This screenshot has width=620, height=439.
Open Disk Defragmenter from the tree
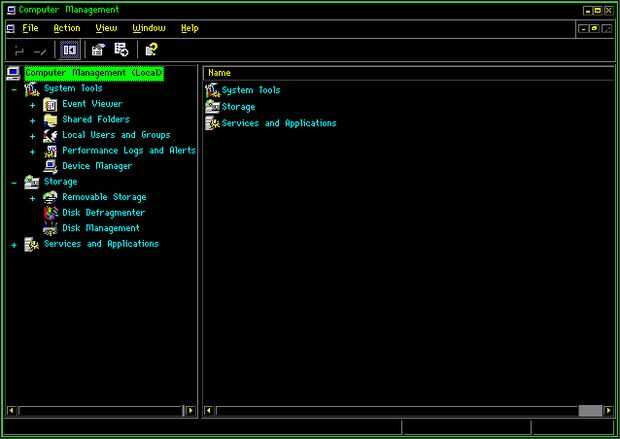click(x=104, y=213)
